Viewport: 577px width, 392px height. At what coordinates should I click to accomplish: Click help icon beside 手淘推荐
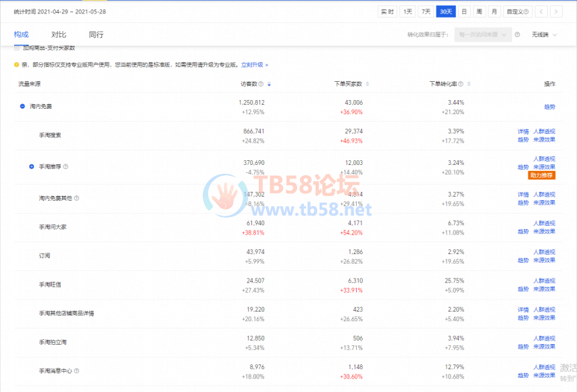(66, 166)
